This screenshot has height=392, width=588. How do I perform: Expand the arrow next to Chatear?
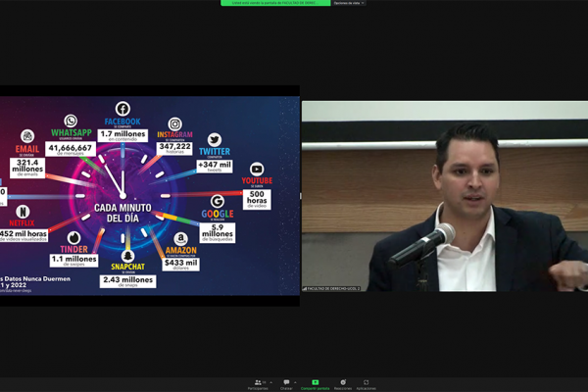point(295,382)
